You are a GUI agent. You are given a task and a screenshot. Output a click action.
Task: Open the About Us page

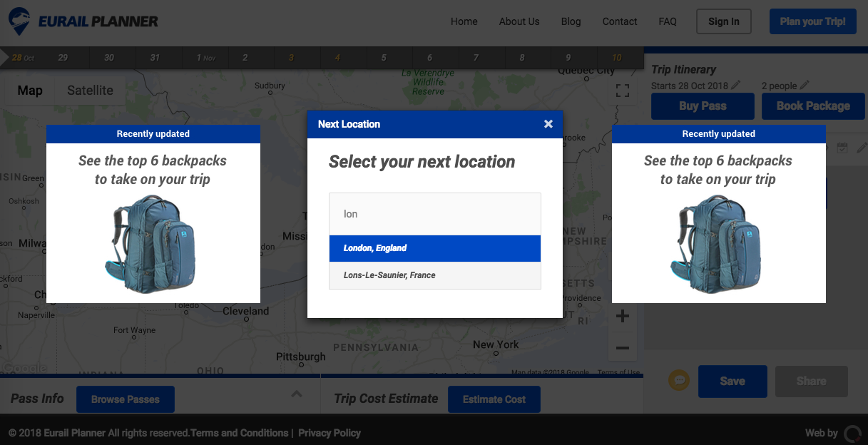pos(519,21)
